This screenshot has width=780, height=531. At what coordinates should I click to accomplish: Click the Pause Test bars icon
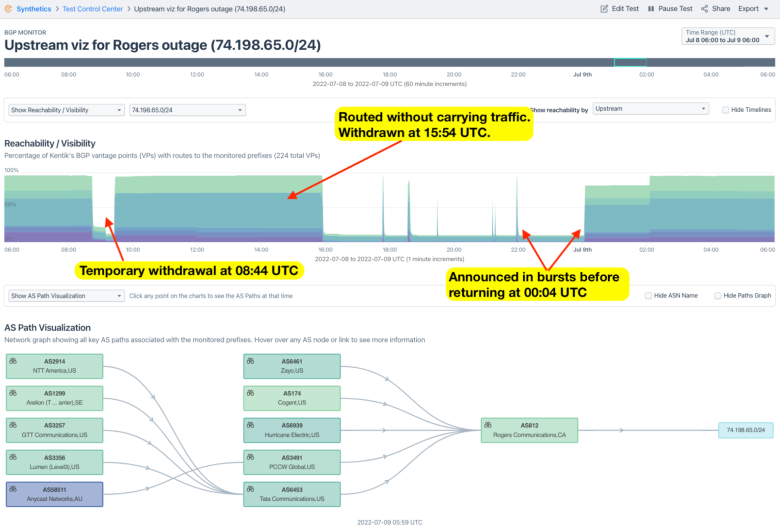tap(651, 8)
